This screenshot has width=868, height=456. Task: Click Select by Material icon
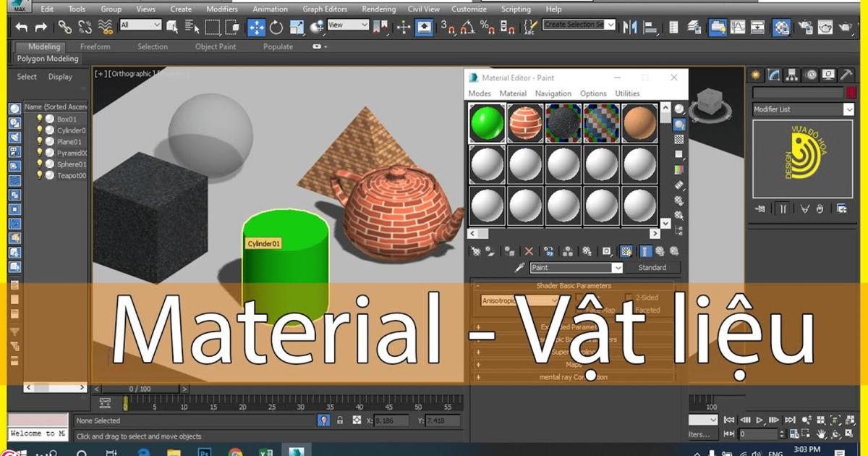point(679,216)
